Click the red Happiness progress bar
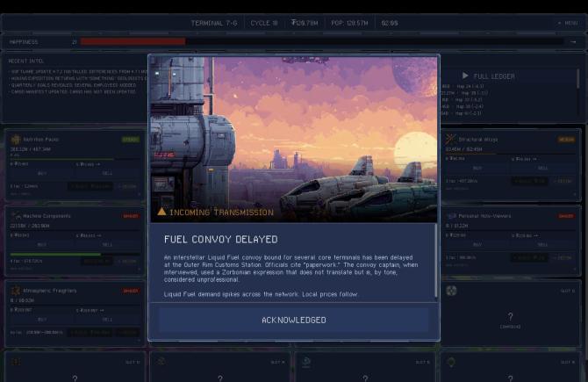 (x=133, y=41)
